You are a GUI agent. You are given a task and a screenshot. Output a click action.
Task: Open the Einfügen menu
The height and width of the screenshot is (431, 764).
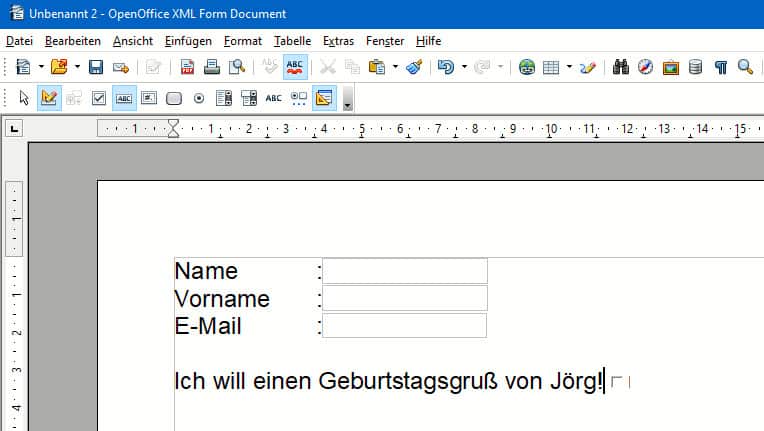(x=188, y=41)
